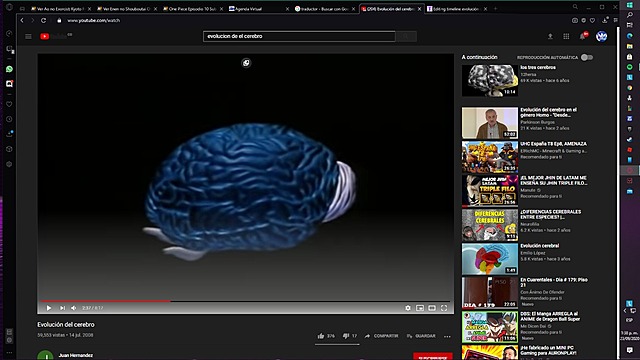This screenshot has height=360, width=640.
Task: Open browser tab search magnifier
Action: pyautogui.click(x=575, y=7)
